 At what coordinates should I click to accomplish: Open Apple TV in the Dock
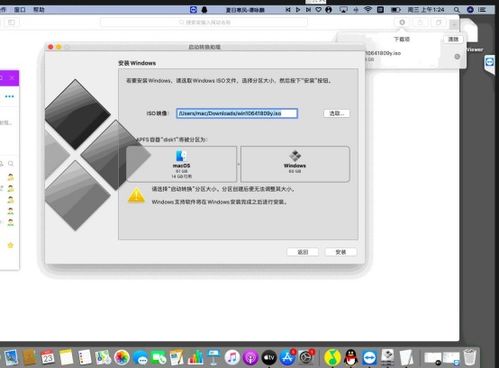pyautogui.click(x=269, y=358)
